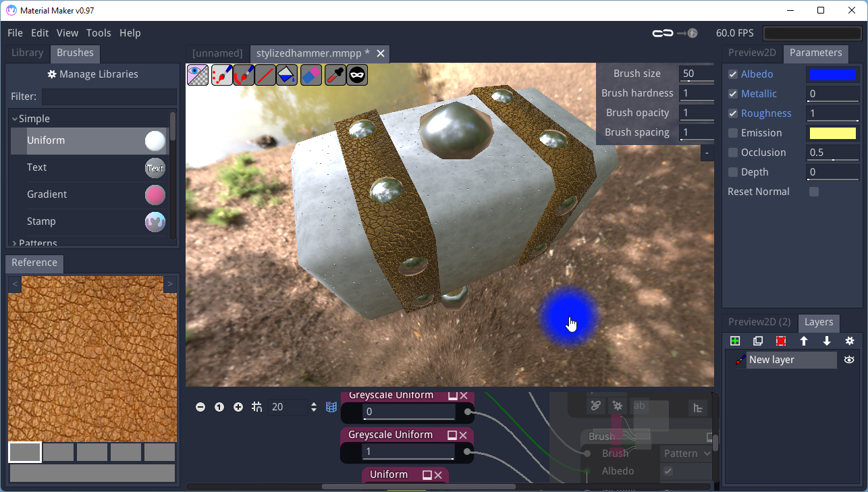
Task: Pick the paint bucket fill tool
Action: [288, 75]
